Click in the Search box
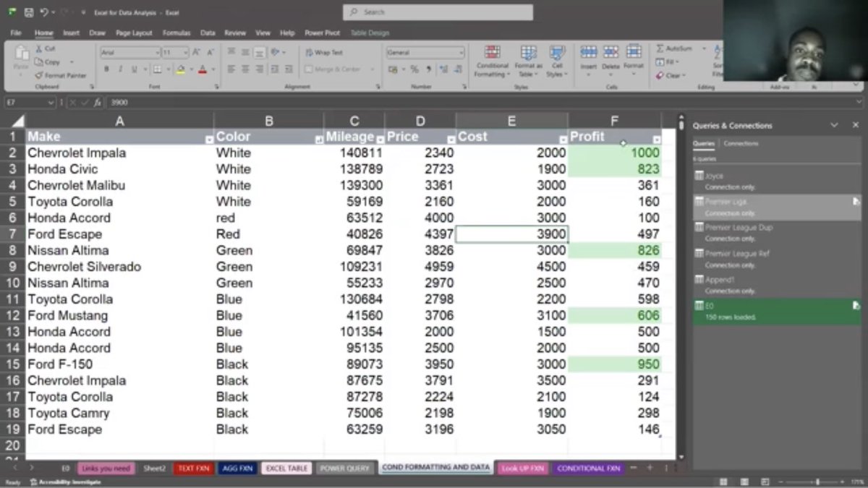Image resolution: width=868 pixels, height=488 pixels. tap(438, 12)
